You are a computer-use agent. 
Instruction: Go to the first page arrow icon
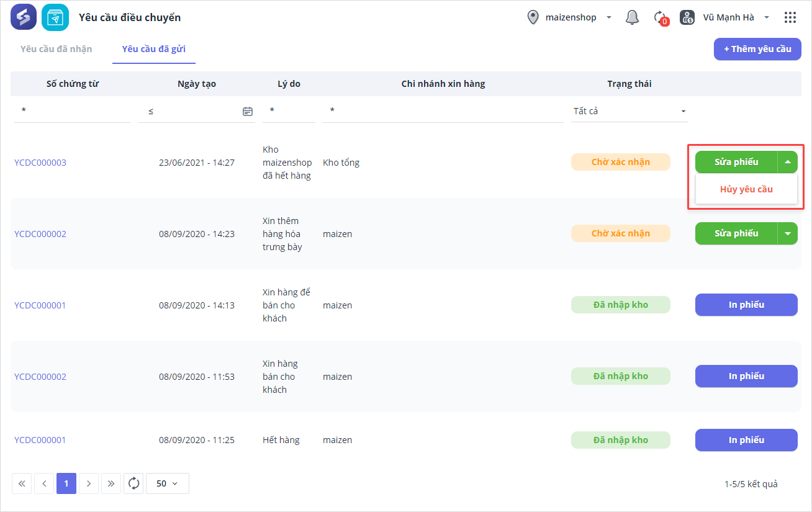(x=22, y=483)
